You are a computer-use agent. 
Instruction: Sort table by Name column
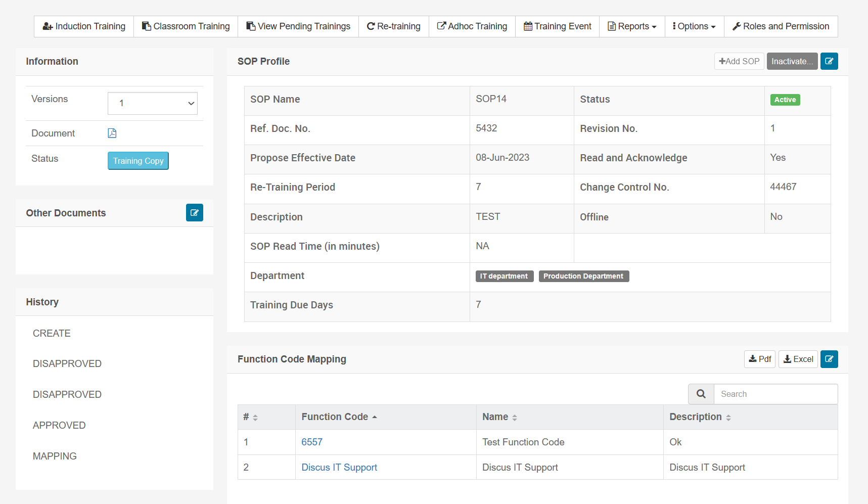(570, 417)
